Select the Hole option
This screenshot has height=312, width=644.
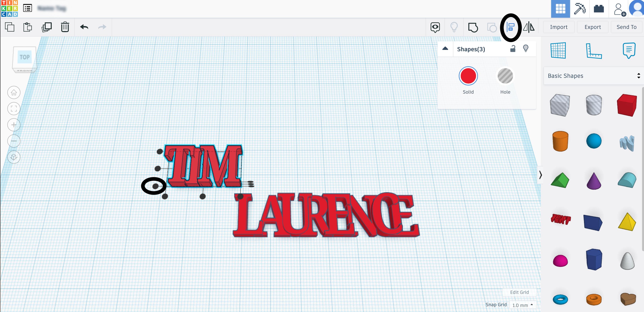click(505, 76)
